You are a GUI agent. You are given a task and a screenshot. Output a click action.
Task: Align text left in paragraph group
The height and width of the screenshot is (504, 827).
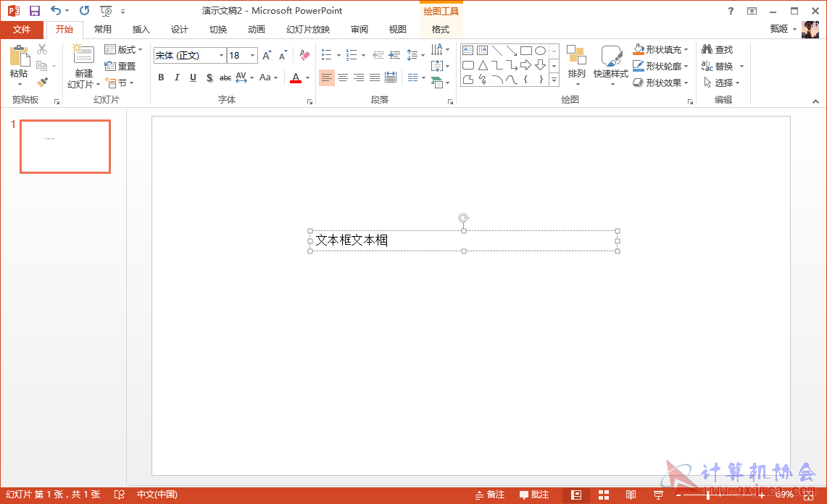coord(326,77)
